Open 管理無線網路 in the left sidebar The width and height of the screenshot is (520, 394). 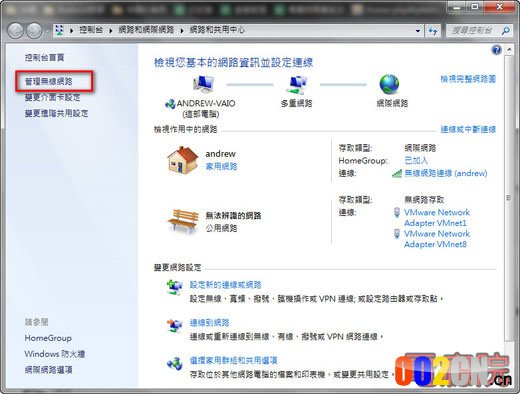coord(49,81)
